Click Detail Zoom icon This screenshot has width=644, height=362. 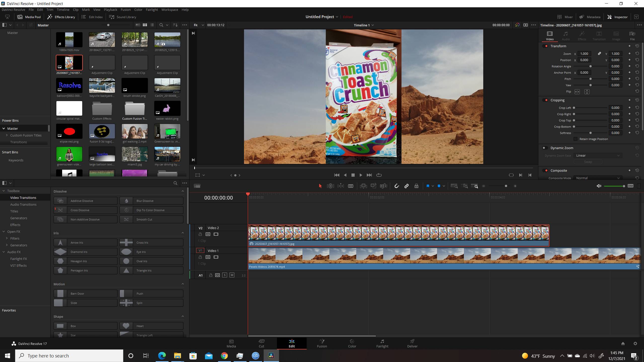click(x=464, y=186)
